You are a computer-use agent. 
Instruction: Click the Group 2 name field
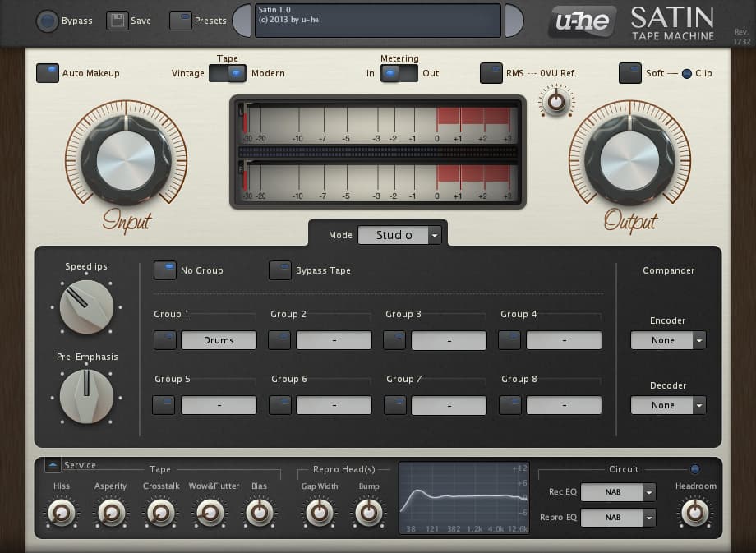[x=334, y=340]
